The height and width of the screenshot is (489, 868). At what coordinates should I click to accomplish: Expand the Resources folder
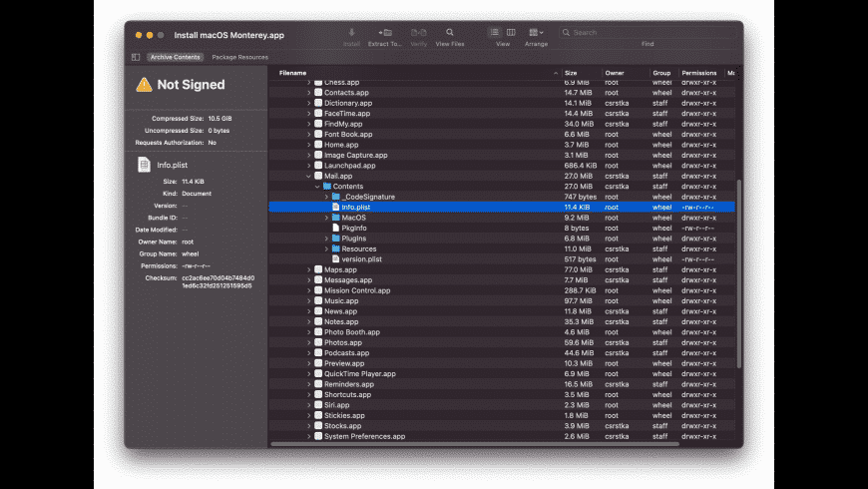coord(326,249)
